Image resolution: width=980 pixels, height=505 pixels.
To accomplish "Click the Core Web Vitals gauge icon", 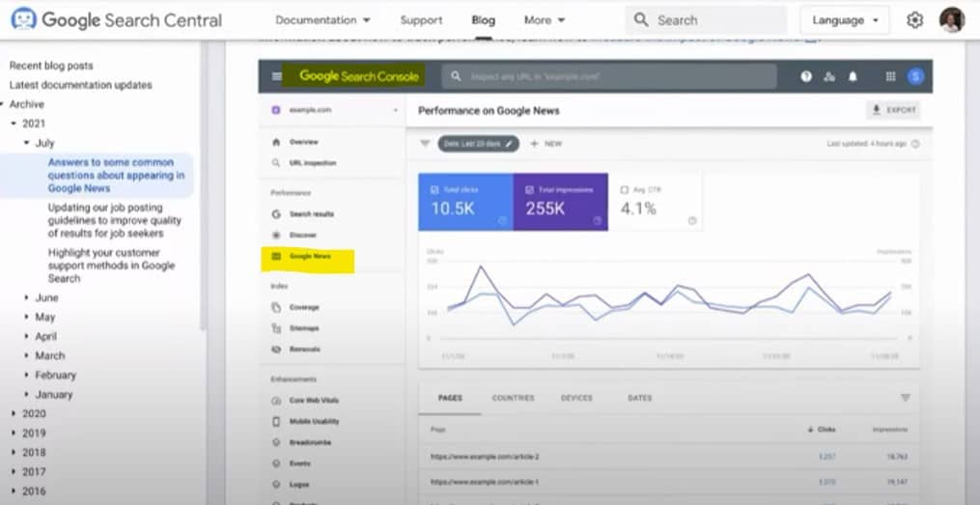I will coord(275,400).
